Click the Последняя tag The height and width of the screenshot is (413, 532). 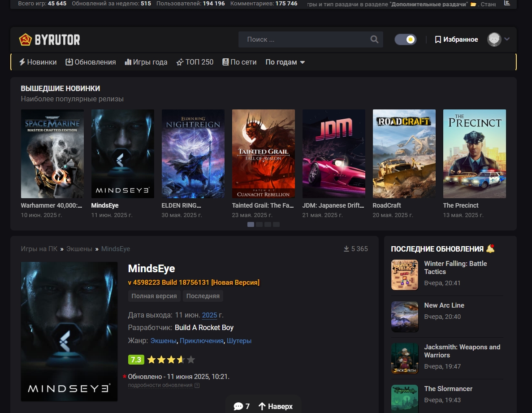tap(203, 296)
